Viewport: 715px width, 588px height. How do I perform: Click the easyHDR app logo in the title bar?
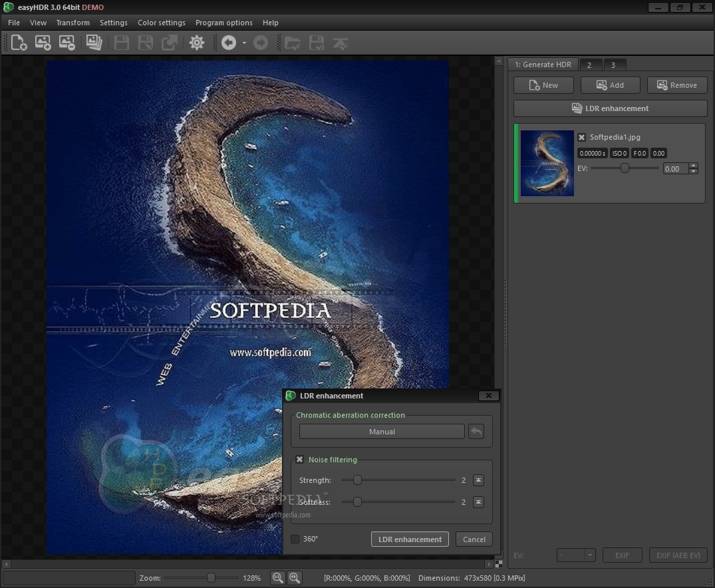8,7
